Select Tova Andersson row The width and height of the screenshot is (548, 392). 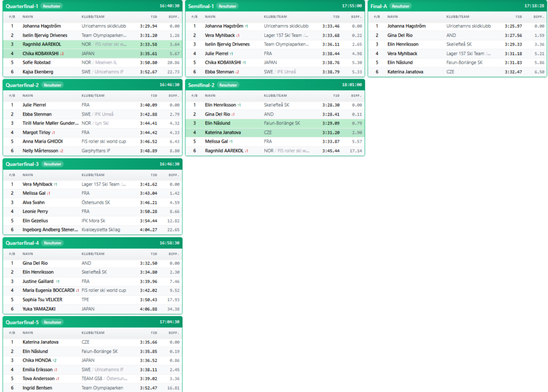point(93,379)
